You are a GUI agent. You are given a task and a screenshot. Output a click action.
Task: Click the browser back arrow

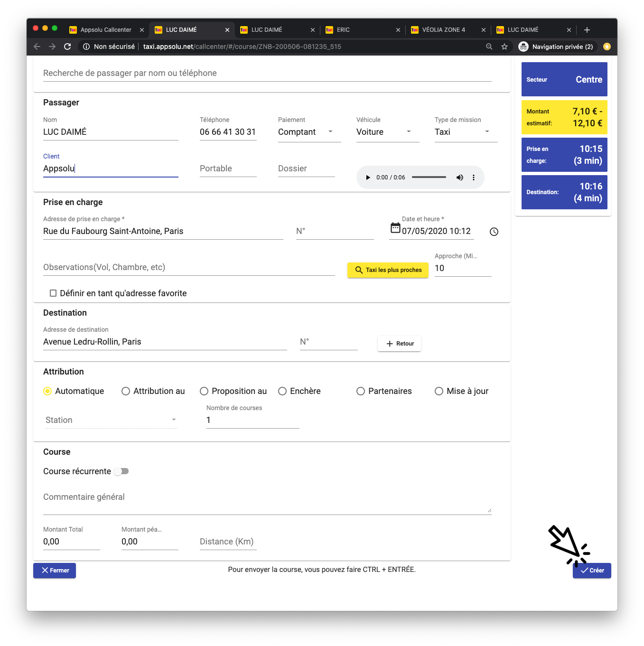pos(37,47)
